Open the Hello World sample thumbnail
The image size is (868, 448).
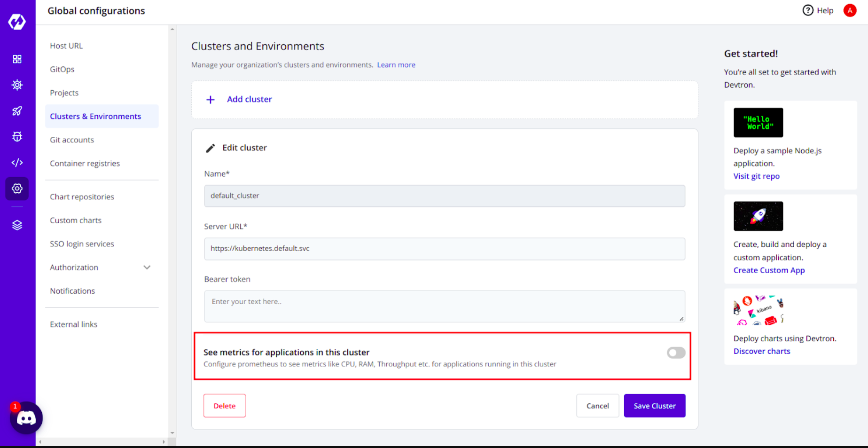758,123
